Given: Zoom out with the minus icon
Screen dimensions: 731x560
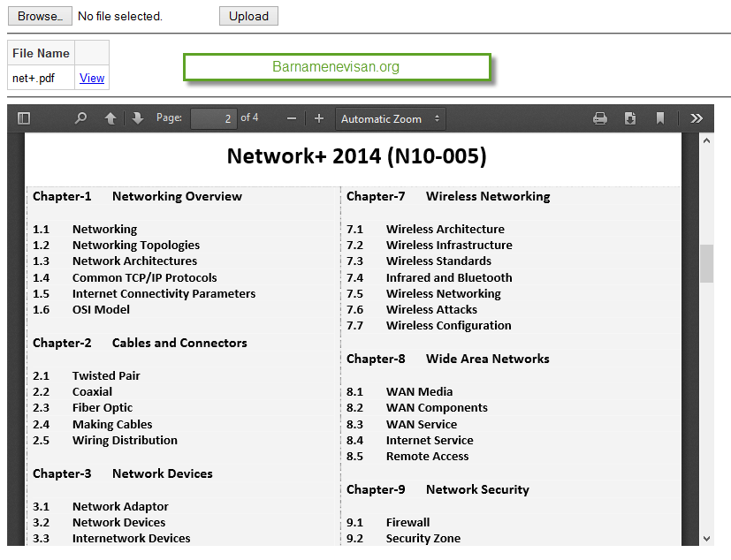Looking at the screenshot, I should coord(292,119).
